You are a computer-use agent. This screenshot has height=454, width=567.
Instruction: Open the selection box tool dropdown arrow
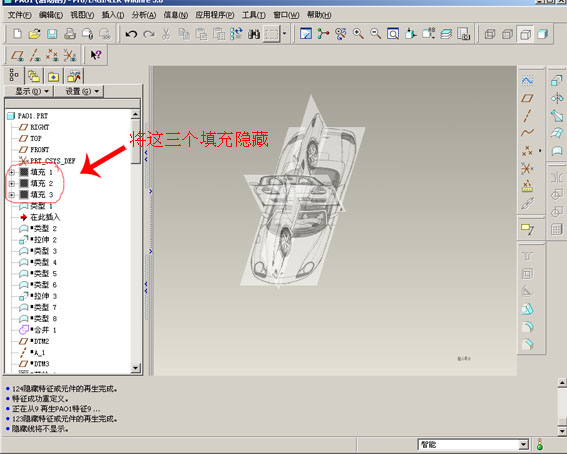[284, 34]
